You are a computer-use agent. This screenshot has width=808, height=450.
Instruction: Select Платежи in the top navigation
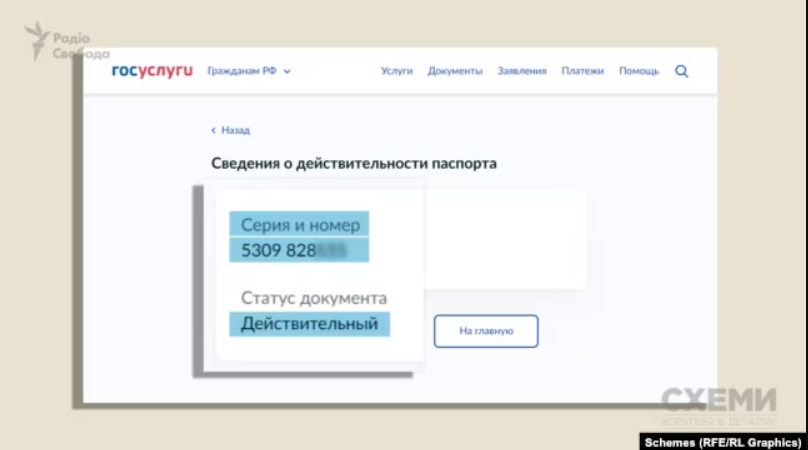[582, 71]
